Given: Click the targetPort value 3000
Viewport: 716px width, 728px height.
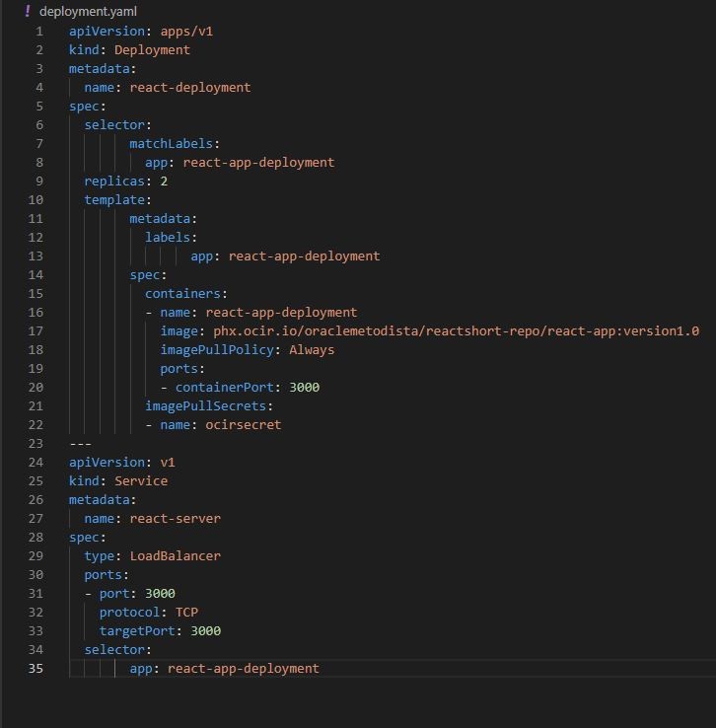Looking at the screenshot, I should click(x=205, y=631).
